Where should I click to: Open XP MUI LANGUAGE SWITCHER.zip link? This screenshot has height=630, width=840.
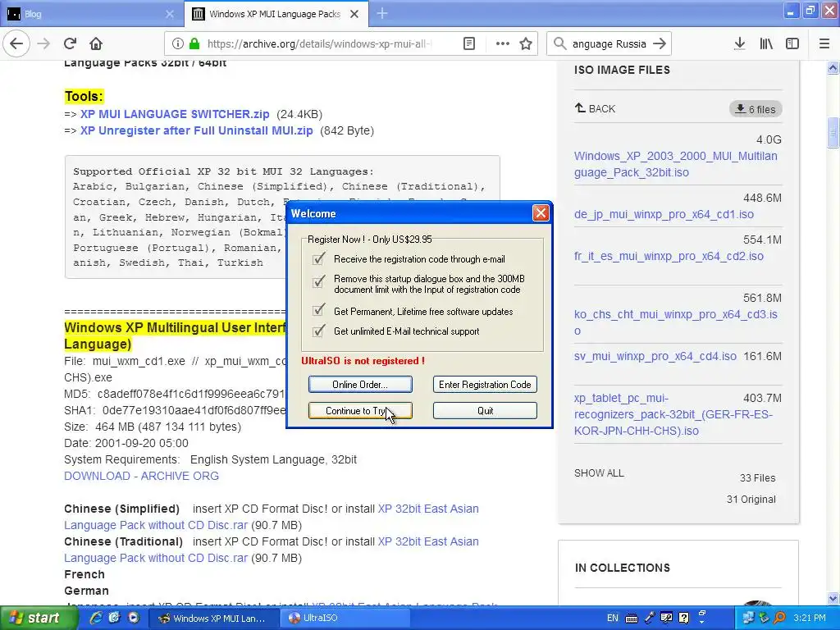tap(175, 114)
